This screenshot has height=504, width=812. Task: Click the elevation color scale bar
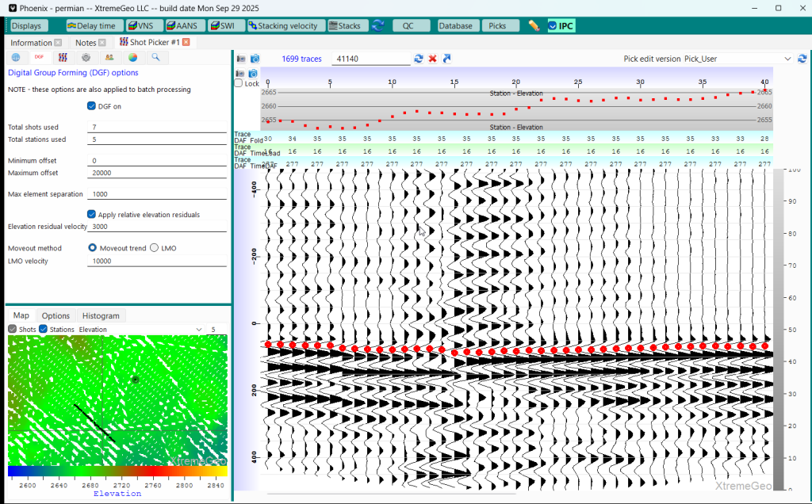point(117,471)
